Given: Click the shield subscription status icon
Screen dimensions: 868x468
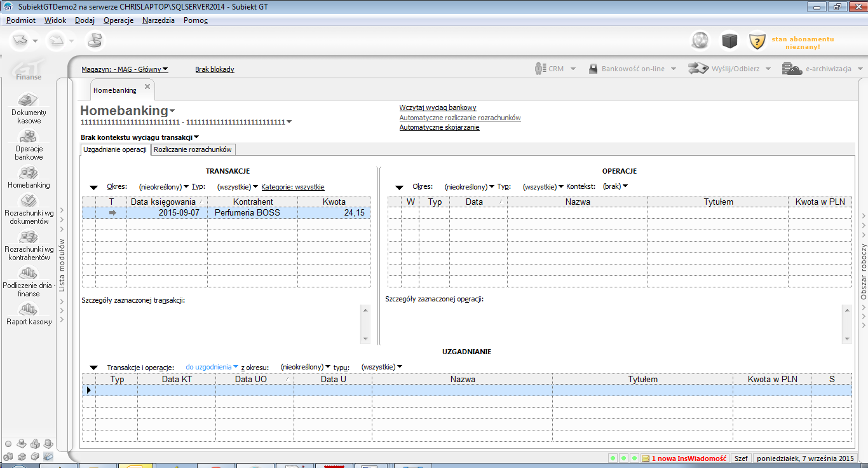Looking at the screenshot, I should tap(757, 41).
